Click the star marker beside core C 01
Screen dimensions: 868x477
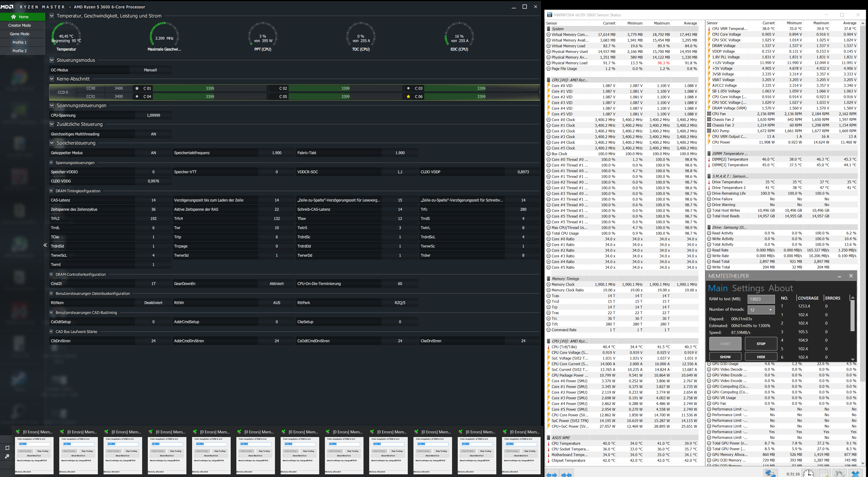(x=137, y=88)
